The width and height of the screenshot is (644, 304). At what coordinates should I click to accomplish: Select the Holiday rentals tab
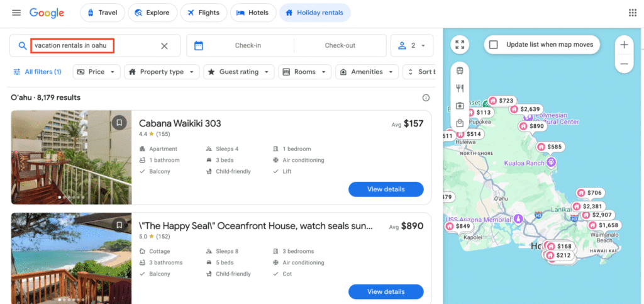pos(315,13)
